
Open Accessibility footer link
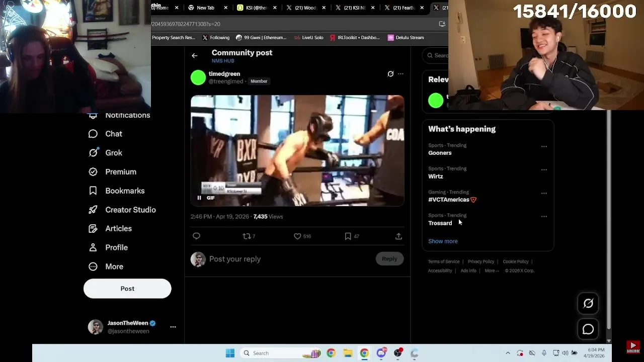[440, 270]
